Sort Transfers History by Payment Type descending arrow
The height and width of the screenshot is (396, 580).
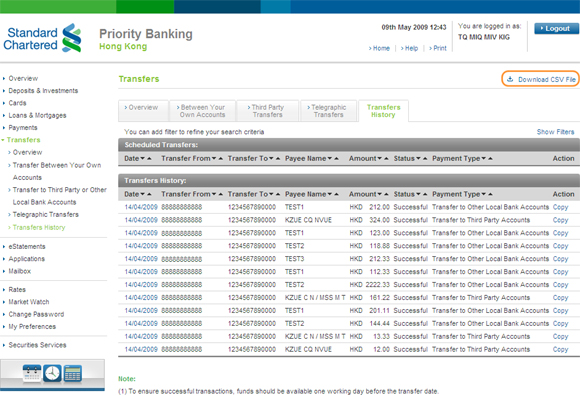483,194
